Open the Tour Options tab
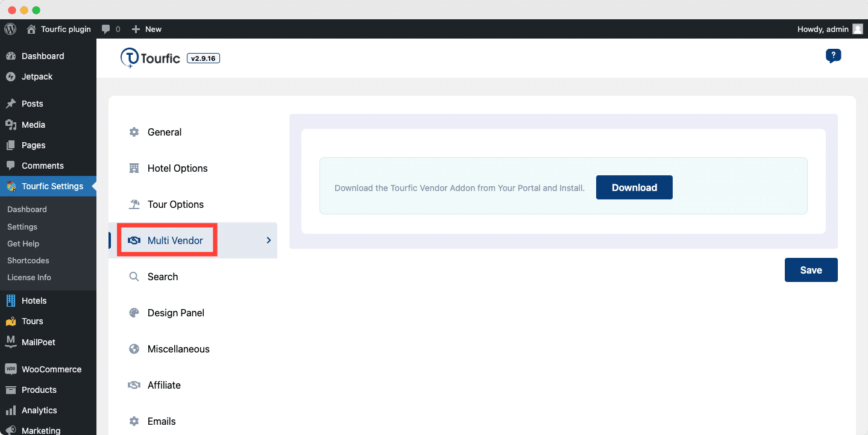This screenshot has width=868, height=435. (x=193, y=204)
